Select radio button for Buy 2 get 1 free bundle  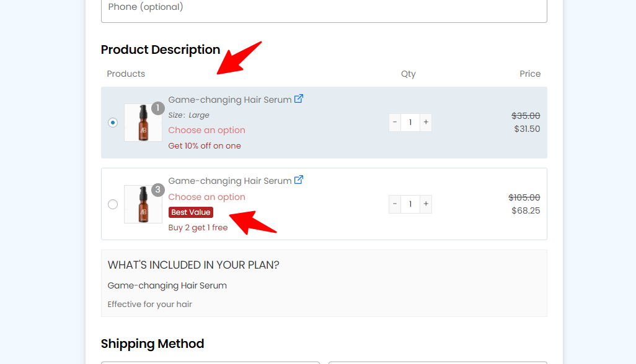[x=113, y=204]
